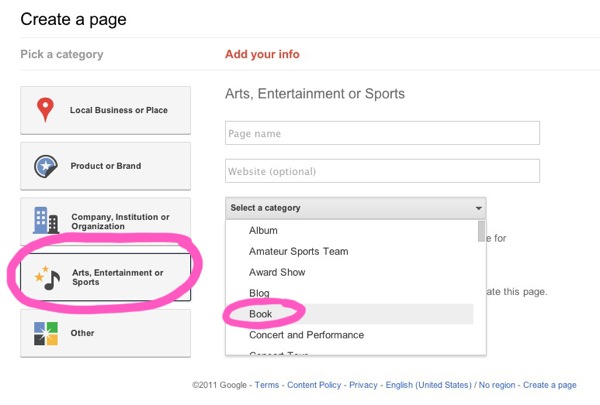The height and width of the screenshot is (405, 600).
Task: Choose the Other category
Action: click(x=105, y=333)
